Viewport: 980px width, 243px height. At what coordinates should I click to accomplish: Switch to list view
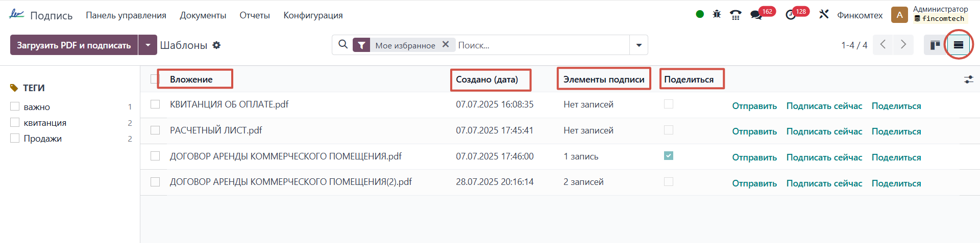[x=958, y=45]
